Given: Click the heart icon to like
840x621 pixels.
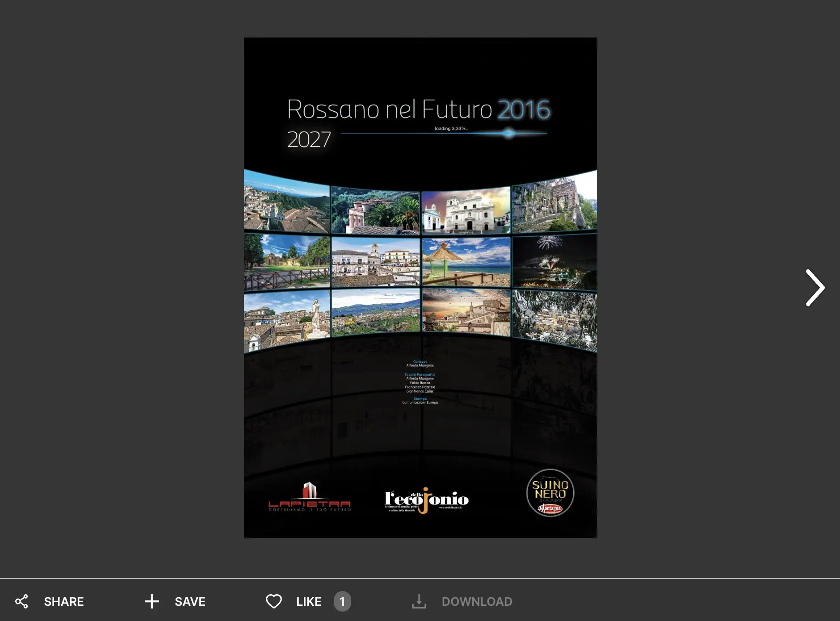Looking at the screenshot, I should (273, 601).
